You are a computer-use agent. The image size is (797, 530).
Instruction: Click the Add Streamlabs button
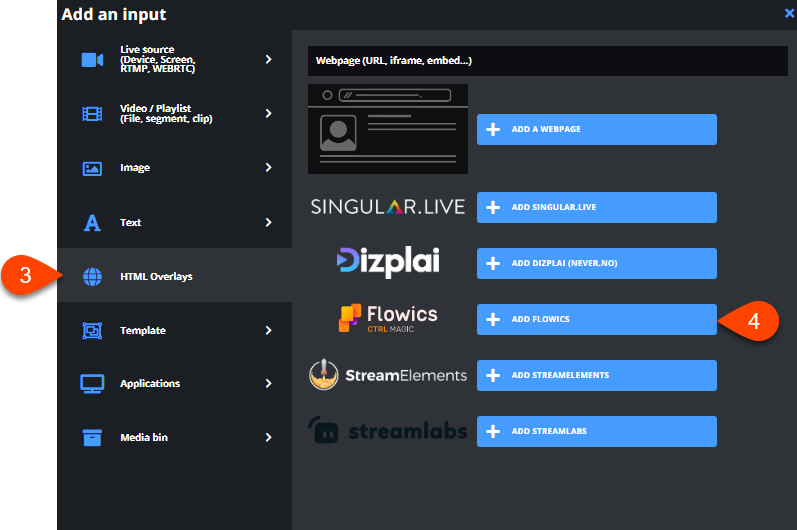[x=597, y=431]
